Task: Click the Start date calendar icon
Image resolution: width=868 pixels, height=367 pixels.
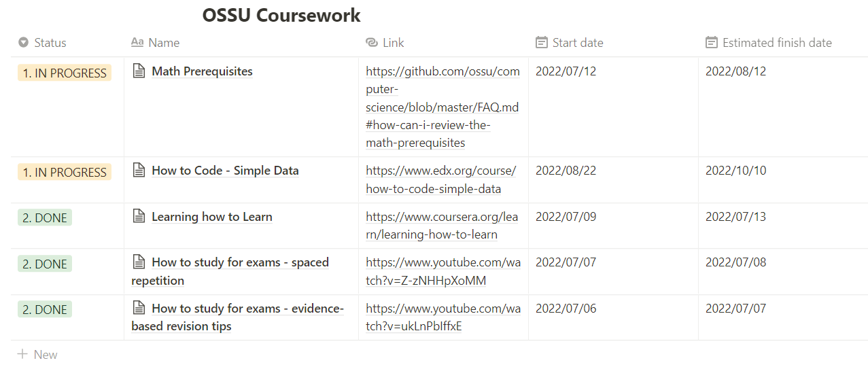Action: coord(542,43)
